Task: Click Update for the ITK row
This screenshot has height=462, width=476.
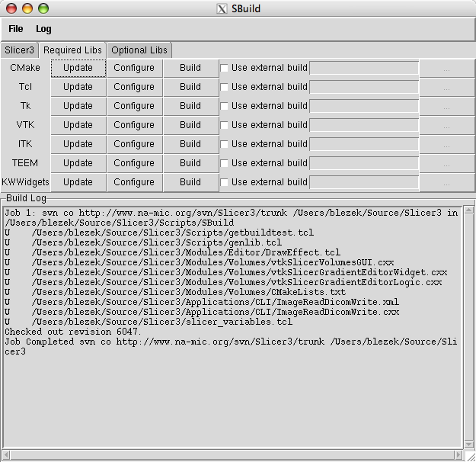Action: tap(78, 144)
